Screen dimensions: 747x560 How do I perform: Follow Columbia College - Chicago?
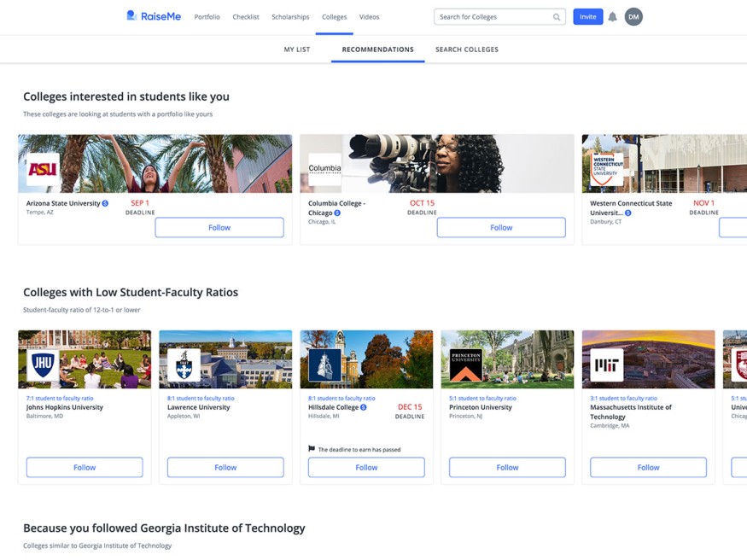(x=501, y=228)
